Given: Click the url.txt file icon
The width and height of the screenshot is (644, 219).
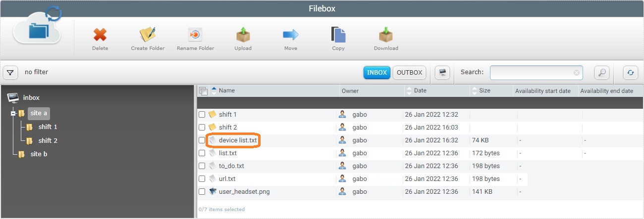Looking at the screenshot, I should click(x=213, y=178).
